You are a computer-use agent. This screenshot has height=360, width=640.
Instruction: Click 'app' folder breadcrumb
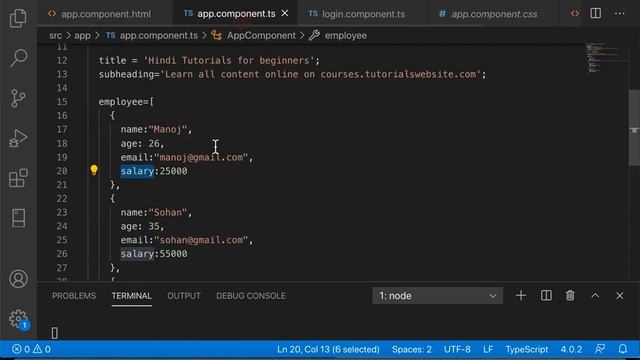tap(82, 36)
